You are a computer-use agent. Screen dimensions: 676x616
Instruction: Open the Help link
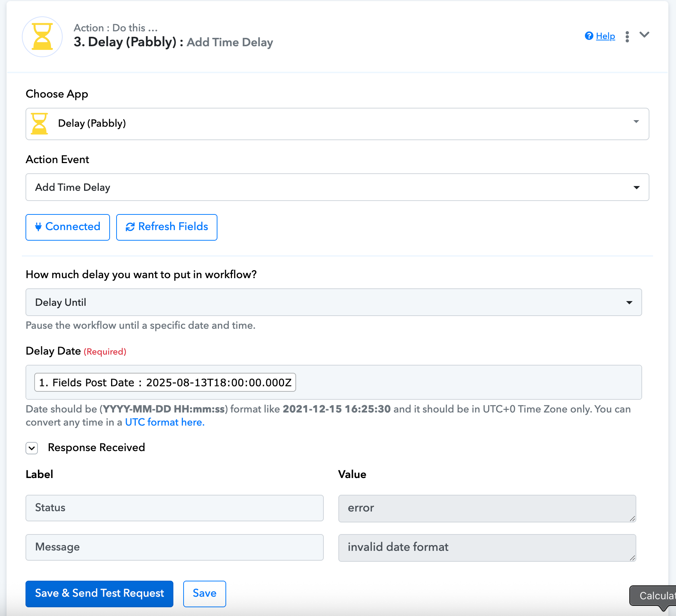605,36
